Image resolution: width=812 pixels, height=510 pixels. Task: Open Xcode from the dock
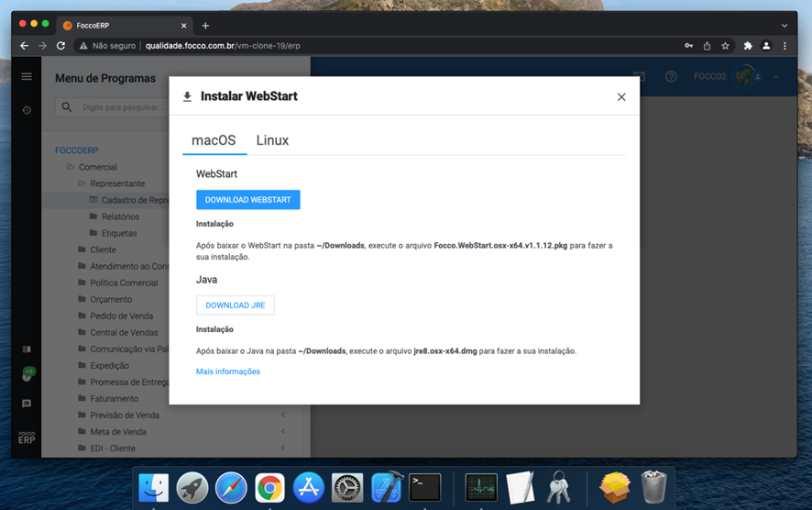387,488
